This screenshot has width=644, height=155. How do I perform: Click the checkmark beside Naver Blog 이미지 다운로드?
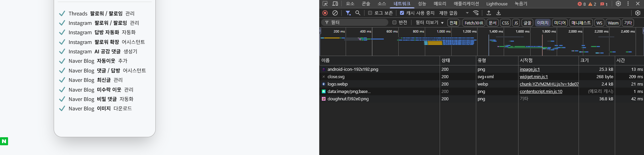pyautogui.click(x=62, y=108)
